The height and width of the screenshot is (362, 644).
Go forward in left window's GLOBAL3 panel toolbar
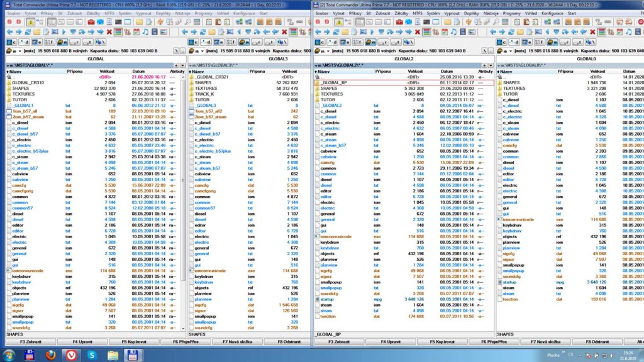click(x=194, y=31)
